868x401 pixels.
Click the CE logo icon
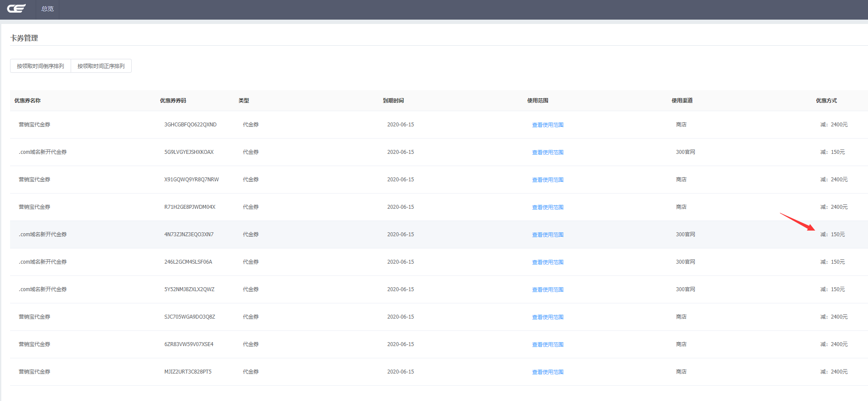[17, 9]
